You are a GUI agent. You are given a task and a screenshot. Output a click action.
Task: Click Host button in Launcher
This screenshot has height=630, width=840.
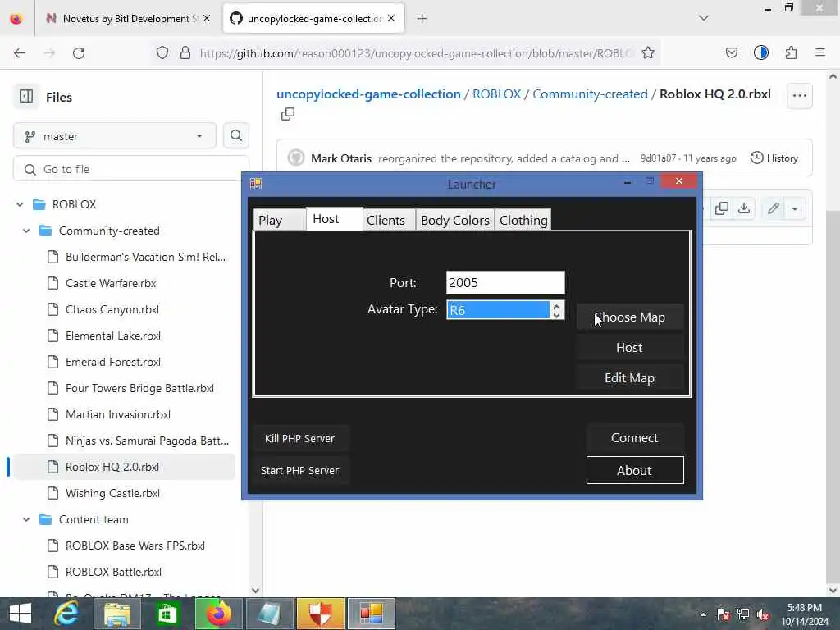(630, 348)
